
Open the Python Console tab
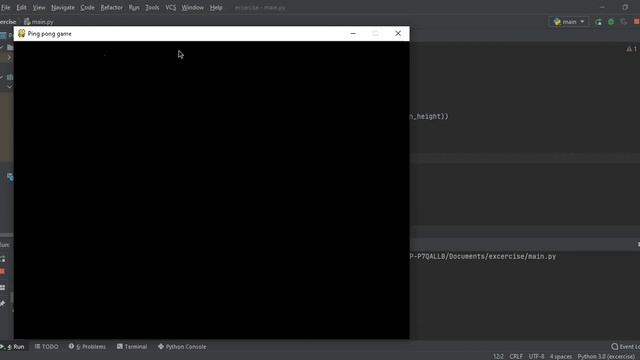point(182,347)
